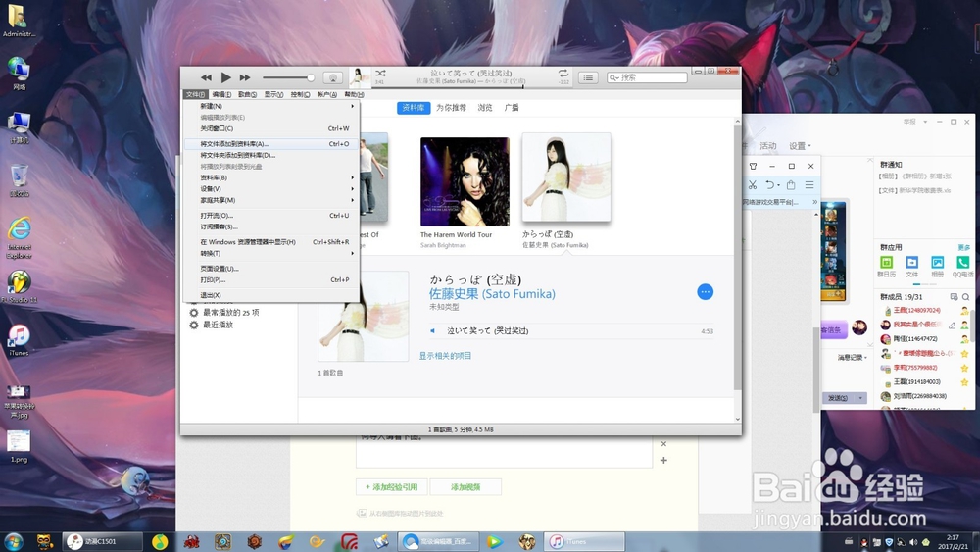Click the iTunes vertical scrollbar
The image size is (980, 552).
738,256
